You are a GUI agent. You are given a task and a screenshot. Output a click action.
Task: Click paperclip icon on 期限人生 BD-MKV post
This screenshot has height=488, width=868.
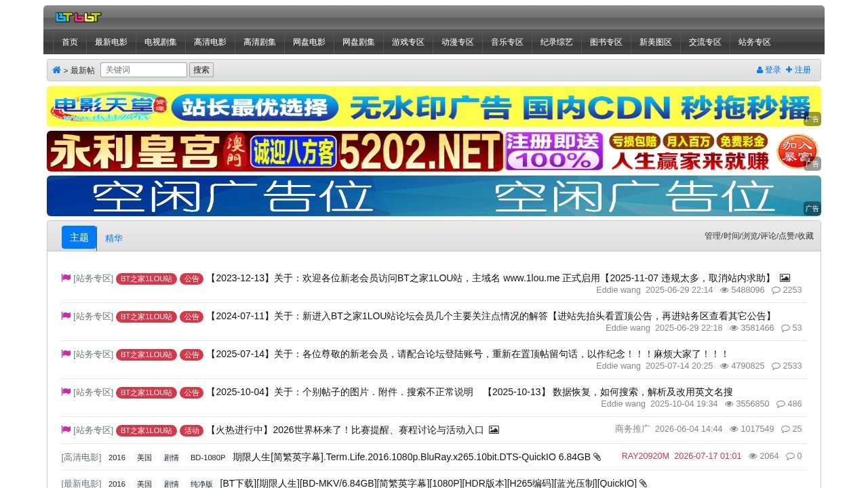pyautogui.click(x=643, y=483)
